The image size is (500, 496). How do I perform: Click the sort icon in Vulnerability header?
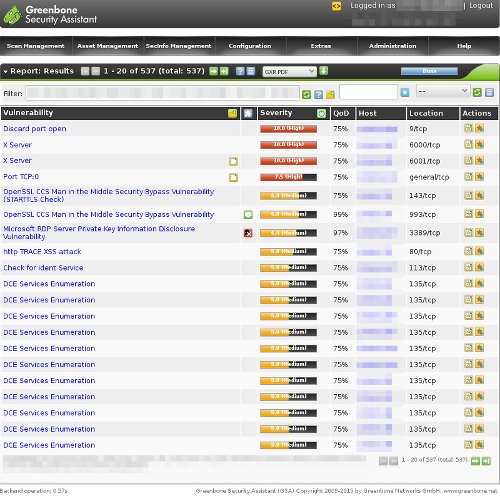pos(233,113)
